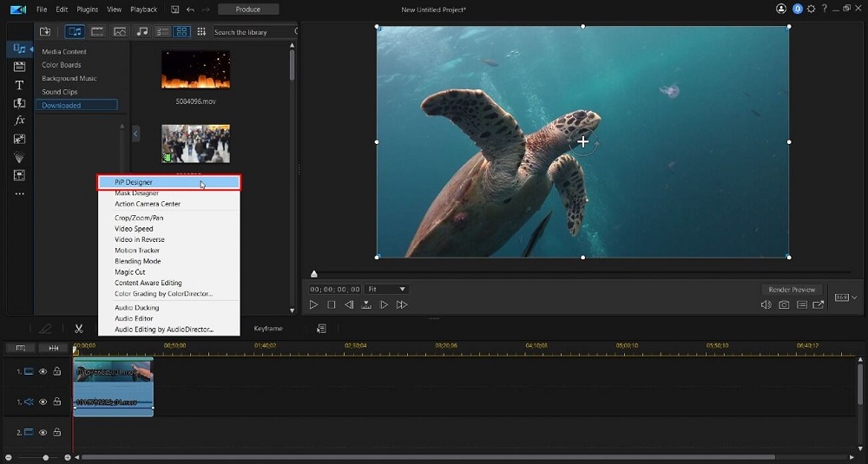This screenshot has width=868, height=464.
Task: Select the Color Boards category
Action: (x=62, y=65)
